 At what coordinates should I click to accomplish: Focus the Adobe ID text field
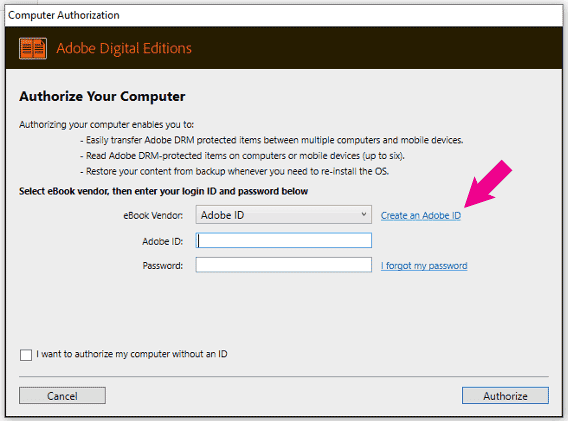(284, 240)
